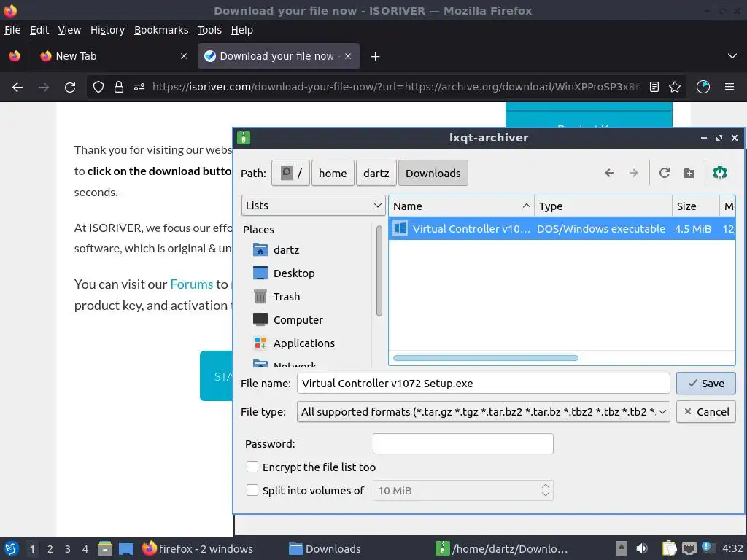Close the New Tab tab
747x560 pixels.
click(x=184, y=56)
